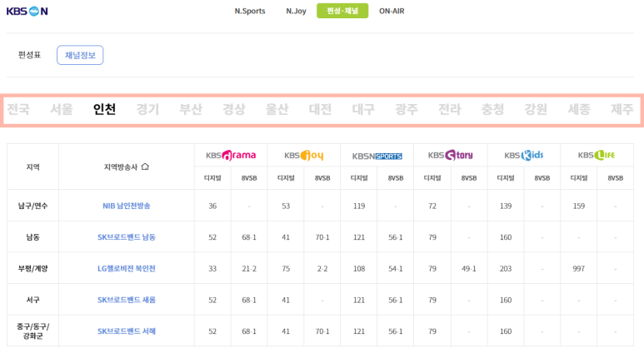The image size is (644, 358).
Task: Click 디지털 header under KBS Drama
Action: point(212,178)
